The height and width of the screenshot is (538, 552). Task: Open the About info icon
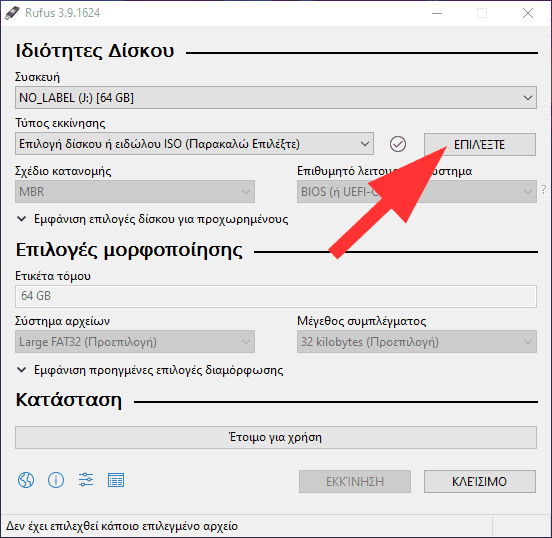(56, 480)
